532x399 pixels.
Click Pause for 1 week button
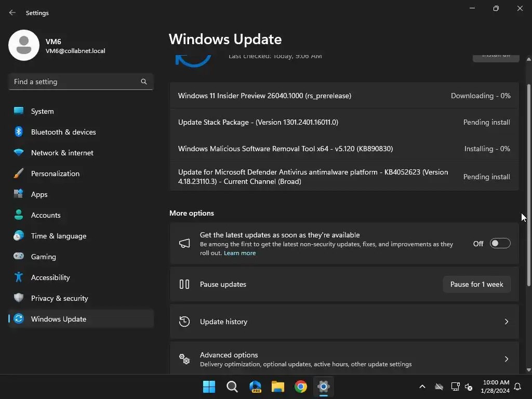(477, 284)
